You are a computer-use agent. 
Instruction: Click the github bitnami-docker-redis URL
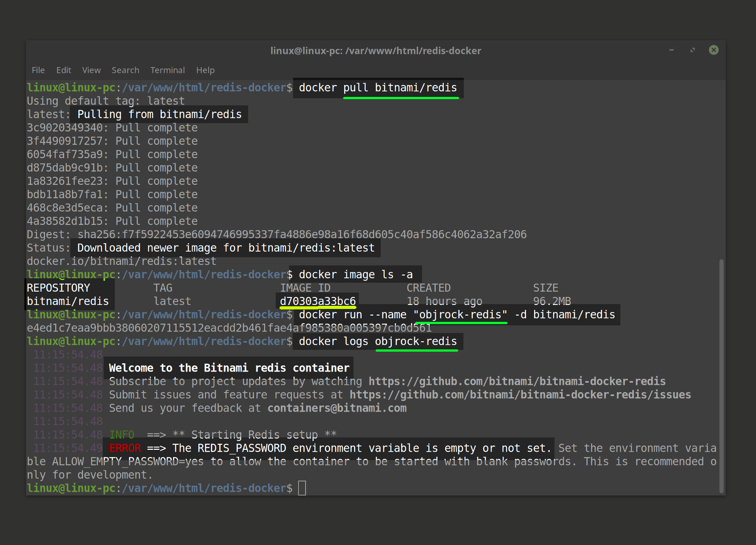[517, 381]
